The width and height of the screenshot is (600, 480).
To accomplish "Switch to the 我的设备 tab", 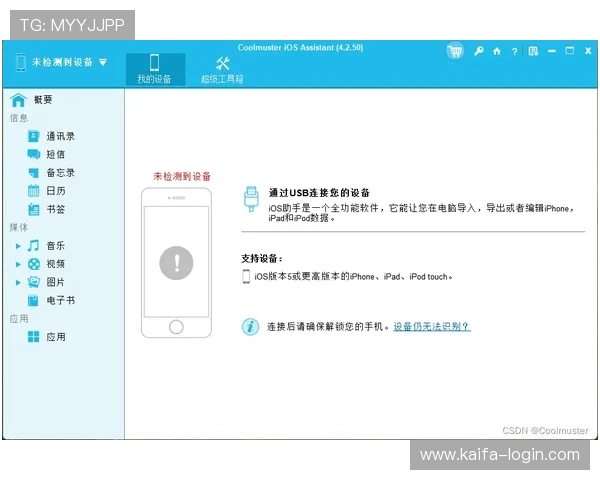I will tap(155, 69).
